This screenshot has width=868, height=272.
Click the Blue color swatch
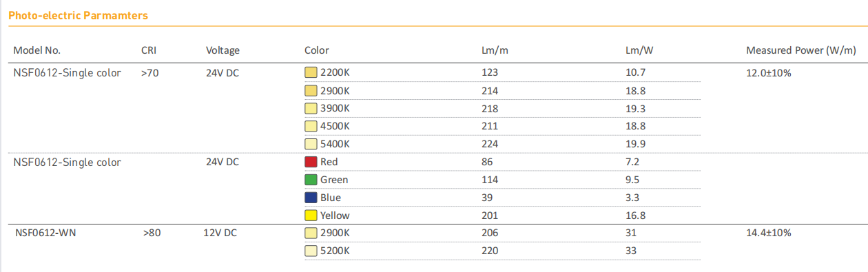pos(311,198)
